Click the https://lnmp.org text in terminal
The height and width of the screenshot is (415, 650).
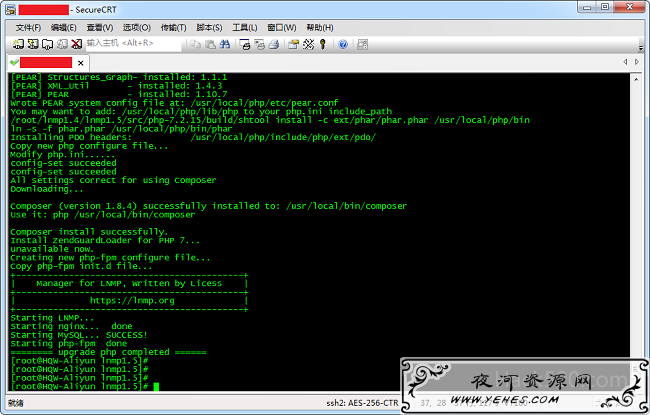pos(132,301)
